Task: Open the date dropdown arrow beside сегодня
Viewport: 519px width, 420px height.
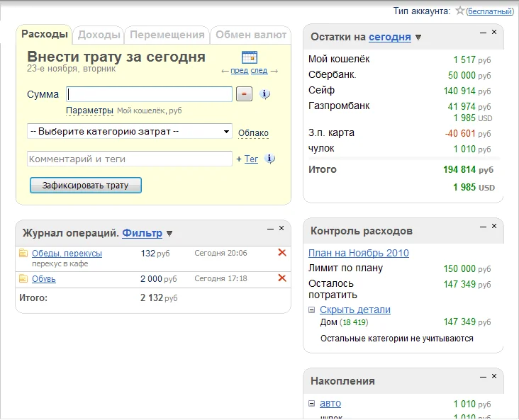Action: click(418, 38)
